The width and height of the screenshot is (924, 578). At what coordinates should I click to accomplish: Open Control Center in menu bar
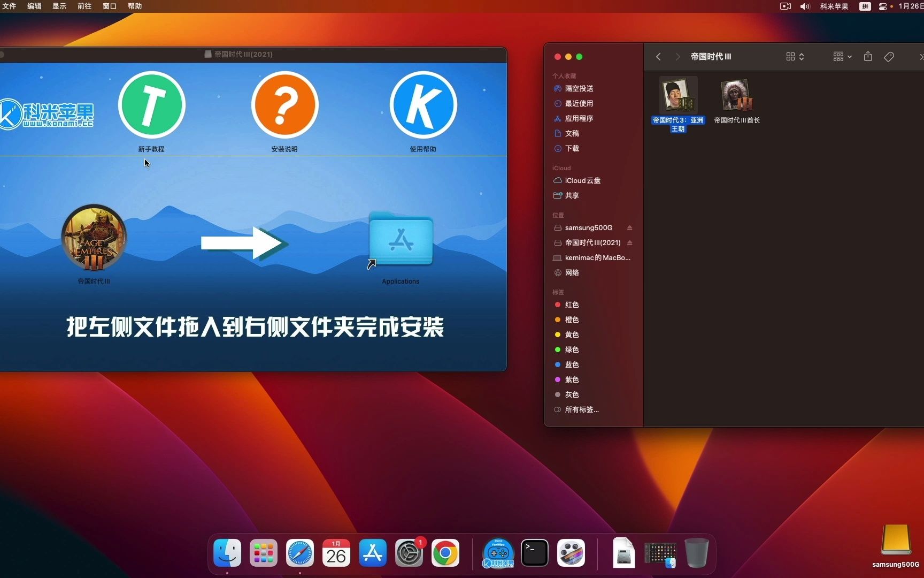[883, 6]
